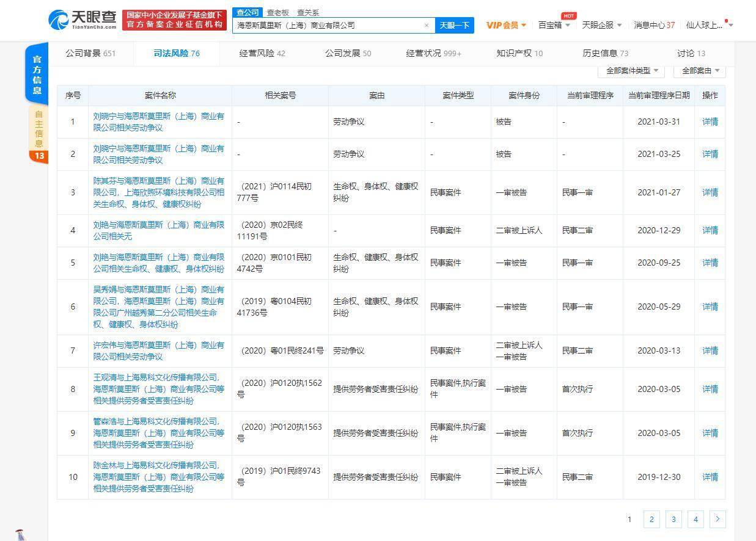Screen dimensions: 756x541
Task: Go to page 2 of the results
Action: click(651, 519)
